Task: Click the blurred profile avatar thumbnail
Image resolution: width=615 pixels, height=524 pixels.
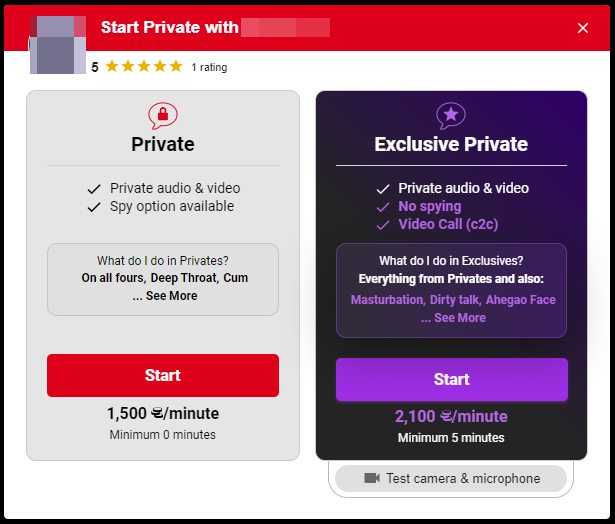Action: 57,45
